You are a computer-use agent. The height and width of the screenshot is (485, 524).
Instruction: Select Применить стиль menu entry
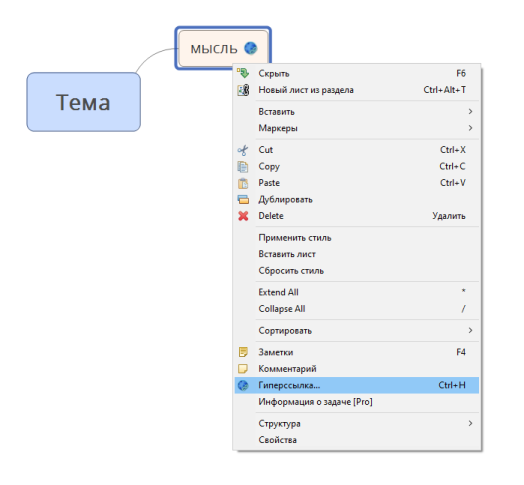(x=357, y=238)
